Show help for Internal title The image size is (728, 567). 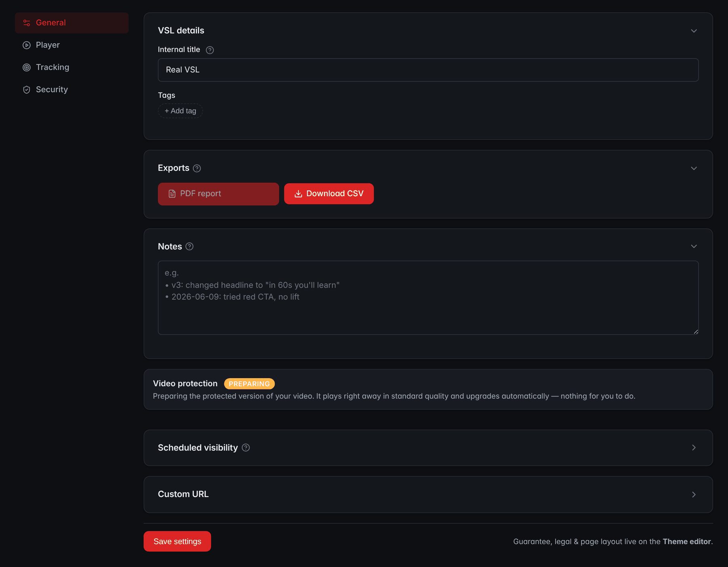(x=210, y=50)
